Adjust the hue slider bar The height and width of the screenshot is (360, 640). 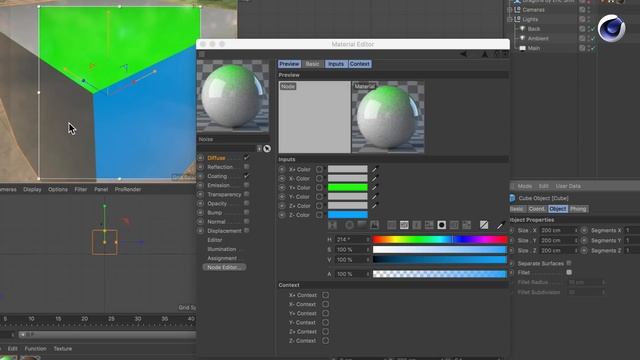(x=440, y=240)
